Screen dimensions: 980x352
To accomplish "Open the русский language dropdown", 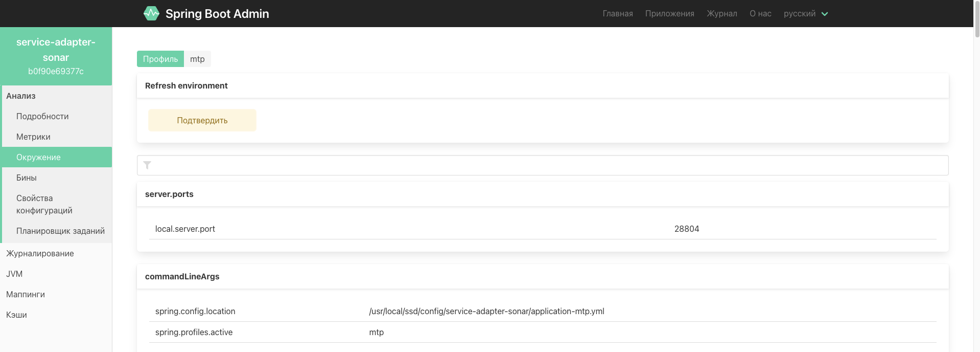I will point(806,13).
